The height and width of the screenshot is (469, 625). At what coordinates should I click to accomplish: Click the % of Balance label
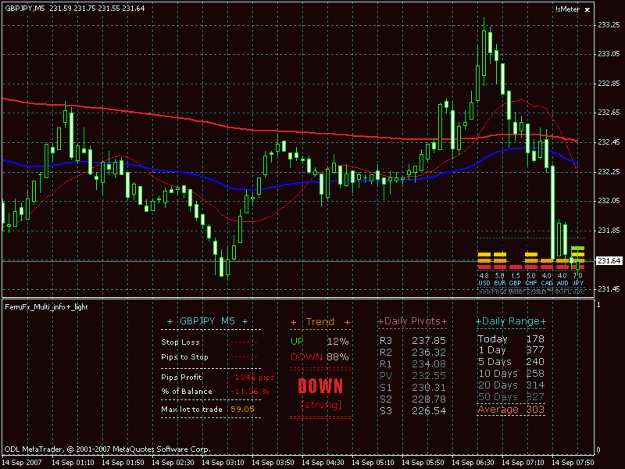187,391
